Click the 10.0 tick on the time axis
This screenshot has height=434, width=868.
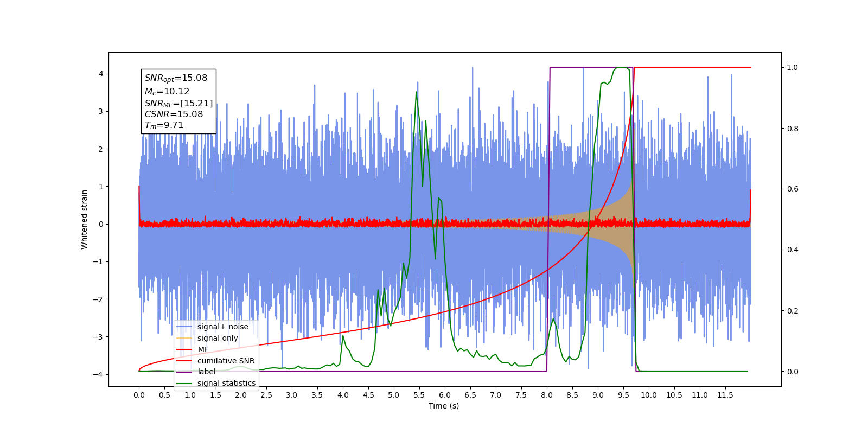649,395
